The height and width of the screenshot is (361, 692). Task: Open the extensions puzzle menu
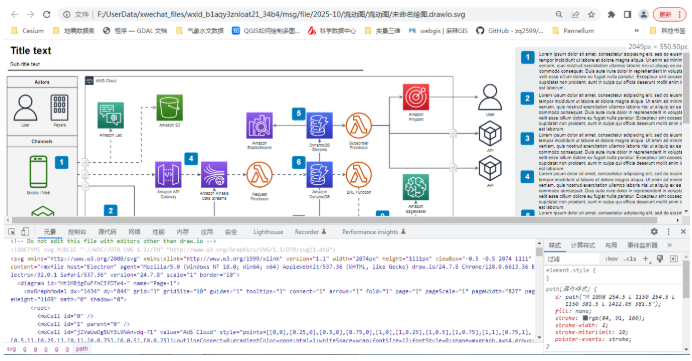[611, 15]
